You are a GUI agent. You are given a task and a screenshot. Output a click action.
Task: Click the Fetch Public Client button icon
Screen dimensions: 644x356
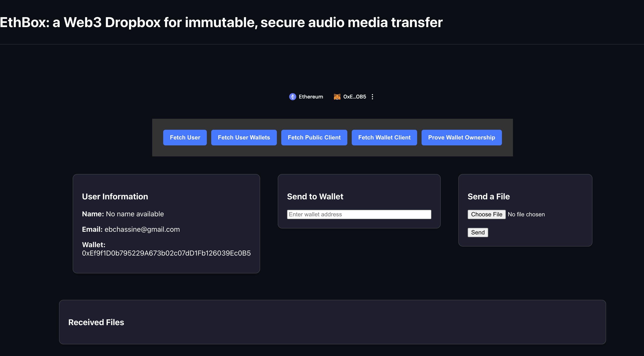[315, 137]
